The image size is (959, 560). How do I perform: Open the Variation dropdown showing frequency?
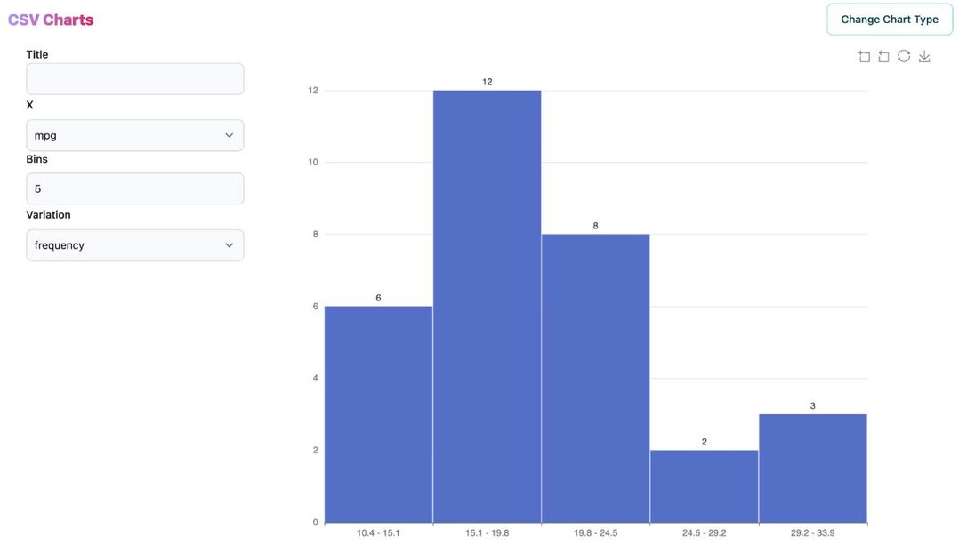point(134,244)
